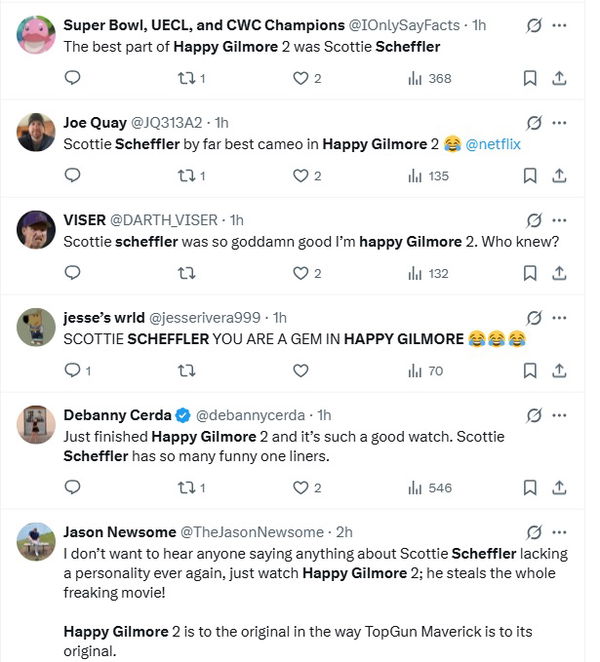Bookmark Joe Quay's tweet
Image resolution: width=600 pixels, height=662 pixels.
[530, 176]
